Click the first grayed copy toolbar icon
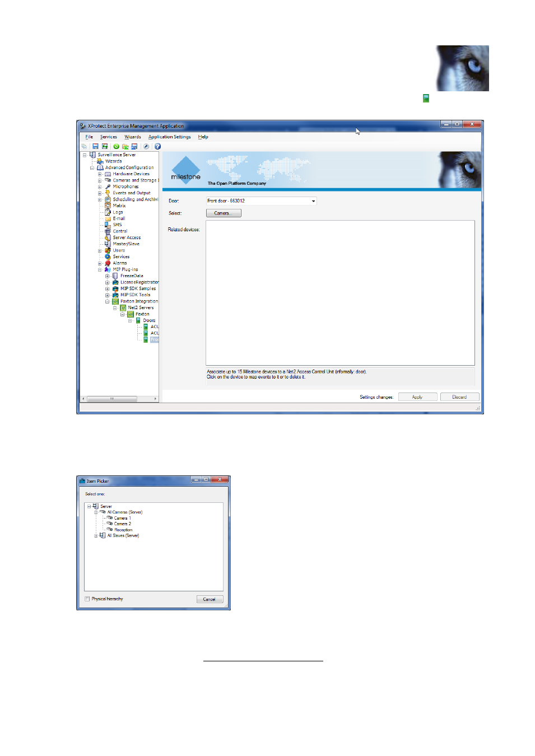This screenshot has width=535, height=756. 84,147
